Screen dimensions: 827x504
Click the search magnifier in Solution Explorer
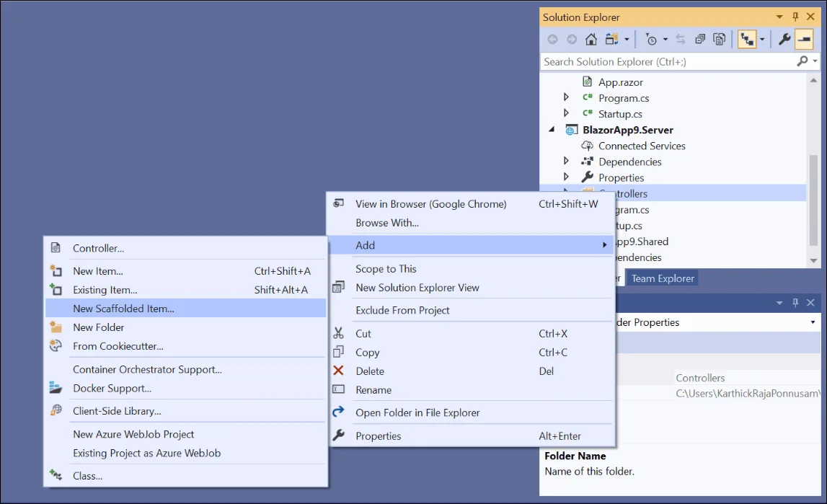[x=802, y=61]
